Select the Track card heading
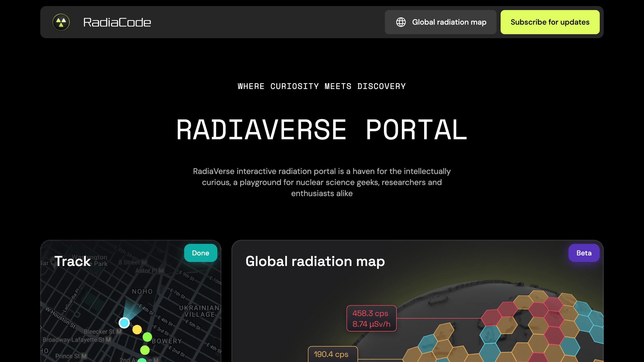 coord(72,261)
